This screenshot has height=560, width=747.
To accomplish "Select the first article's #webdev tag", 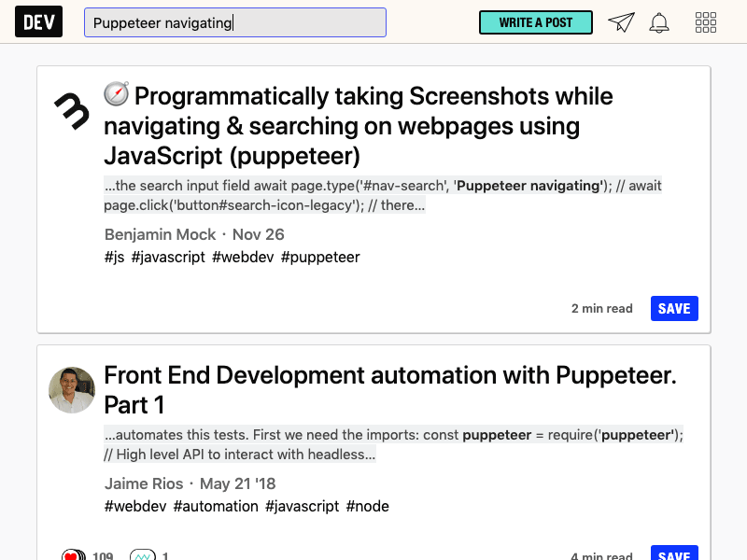I will click(243, 258).
